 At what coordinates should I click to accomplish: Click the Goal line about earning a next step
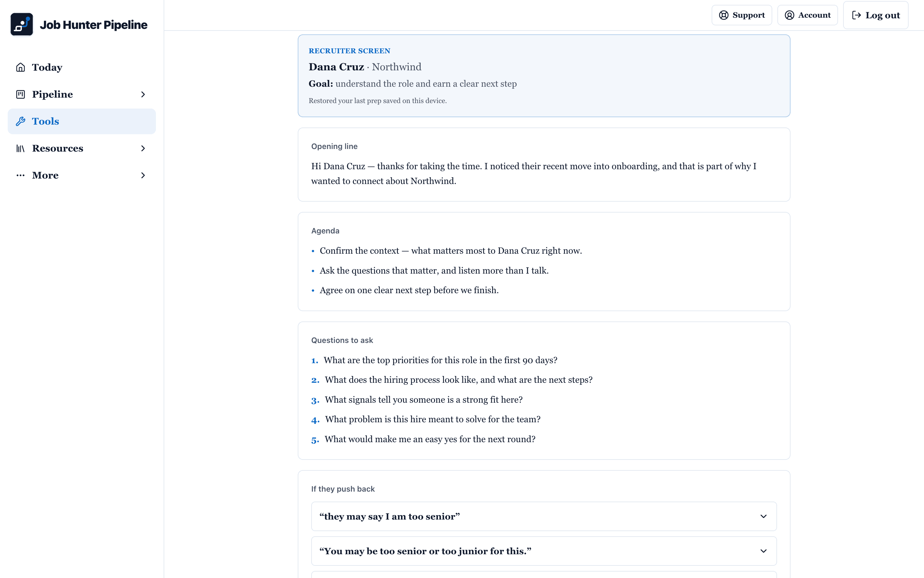[413, 84]
